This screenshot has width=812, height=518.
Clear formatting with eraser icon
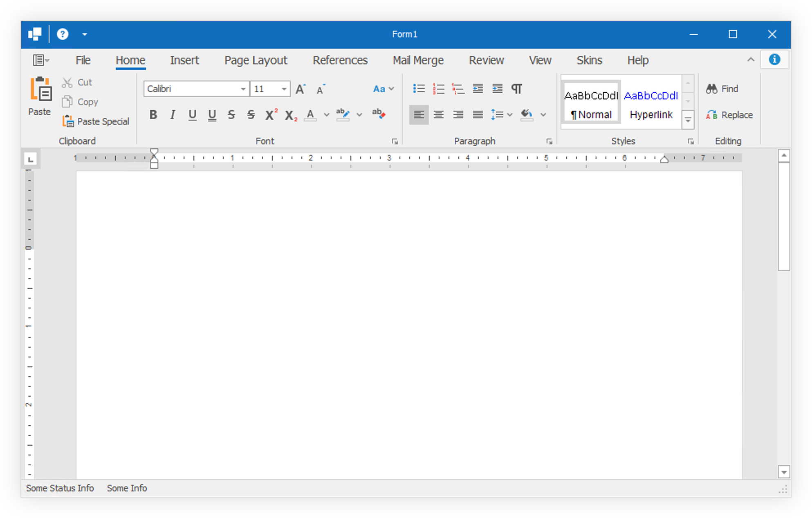379,114
